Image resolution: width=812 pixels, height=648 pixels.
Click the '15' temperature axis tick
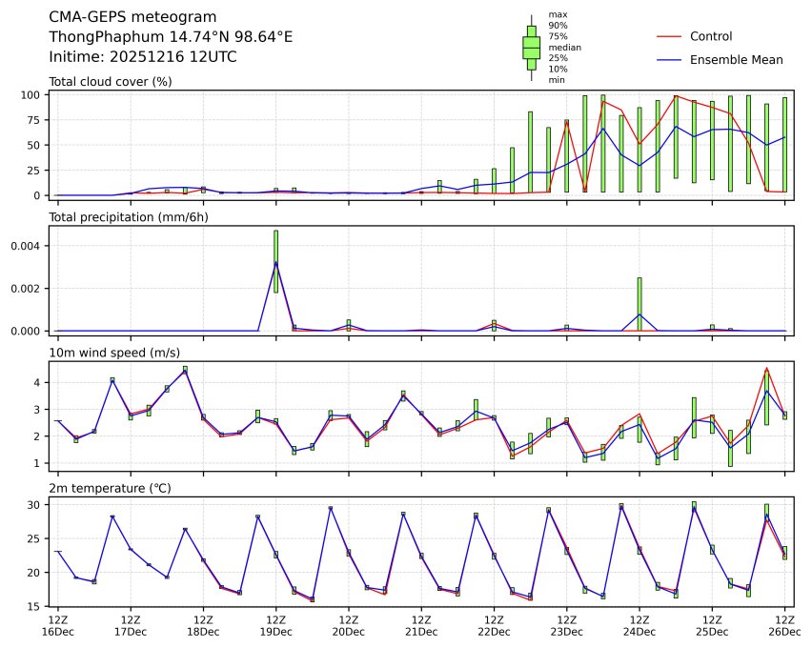[x=33, y=607]
